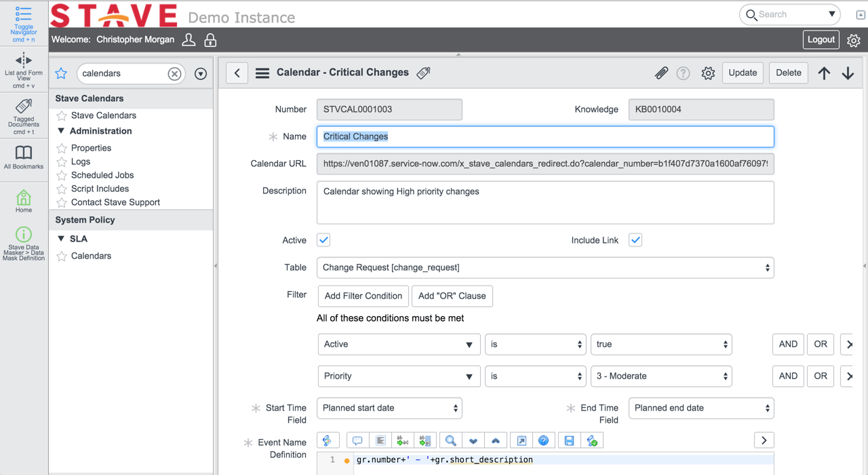Open the '3 - Moderate' value dropdown

point(661,376)
